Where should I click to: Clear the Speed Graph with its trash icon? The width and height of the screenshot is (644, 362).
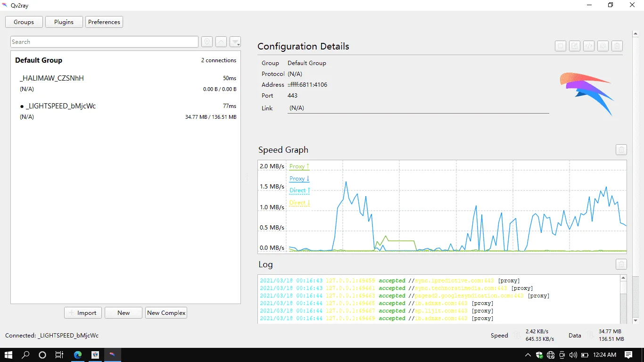(x=621, y=150)
